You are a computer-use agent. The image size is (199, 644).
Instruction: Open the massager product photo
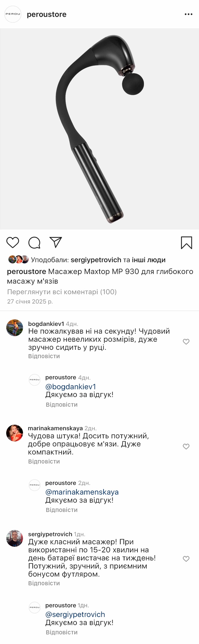[99, 129]
